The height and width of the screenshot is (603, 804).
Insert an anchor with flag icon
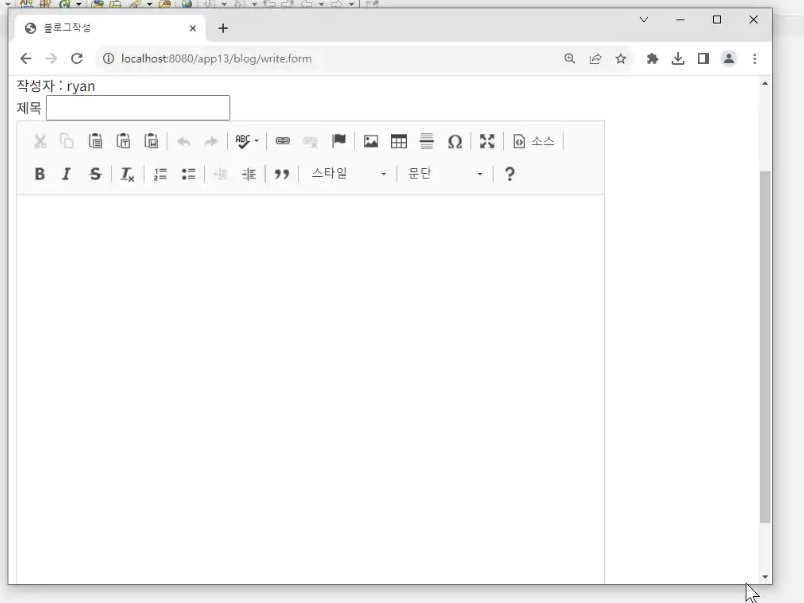(x=339, y=140)
